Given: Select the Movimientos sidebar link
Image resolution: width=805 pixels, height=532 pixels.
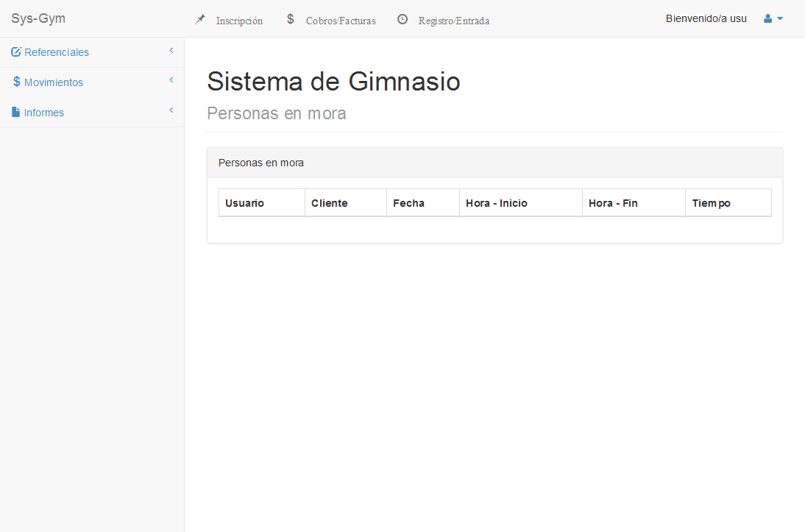Looking at the screenshot, I should 54,82.
